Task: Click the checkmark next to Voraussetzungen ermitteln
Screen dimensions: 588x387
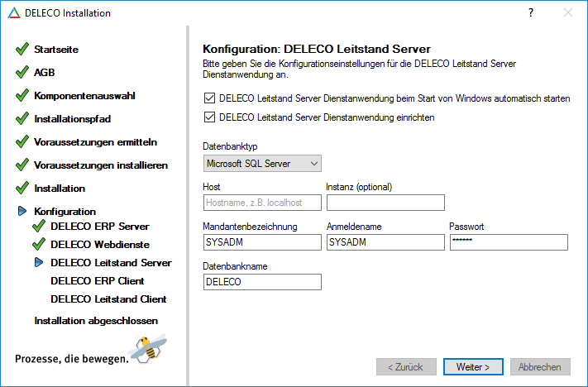Action: coord(22,141)
